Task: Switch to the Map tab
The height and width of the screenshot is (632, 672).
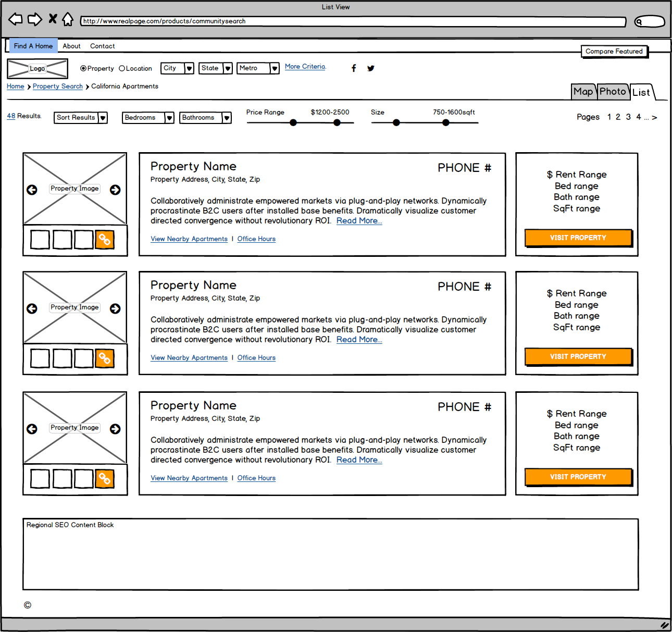Action: [x=584, y=92]
